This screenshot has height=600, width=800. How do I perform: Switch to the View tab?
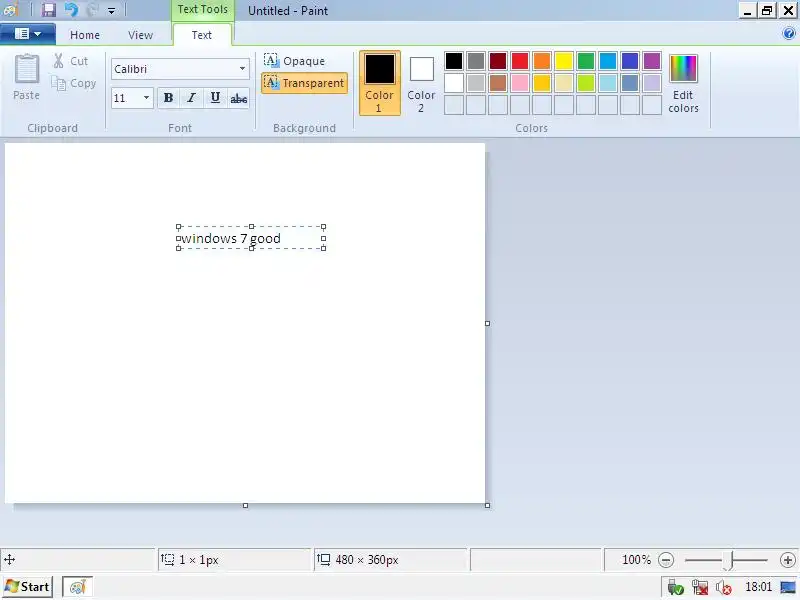pos(140,35)
